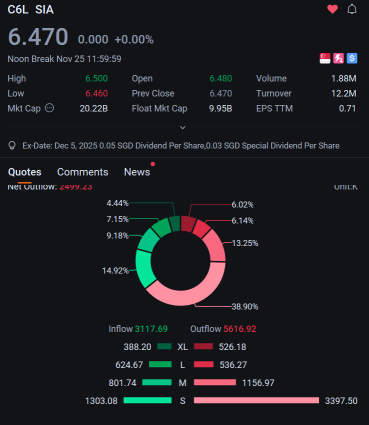Switch to the Comments tab
The width and height of the screenshot is (369, 425).
[x=83, y=172]
